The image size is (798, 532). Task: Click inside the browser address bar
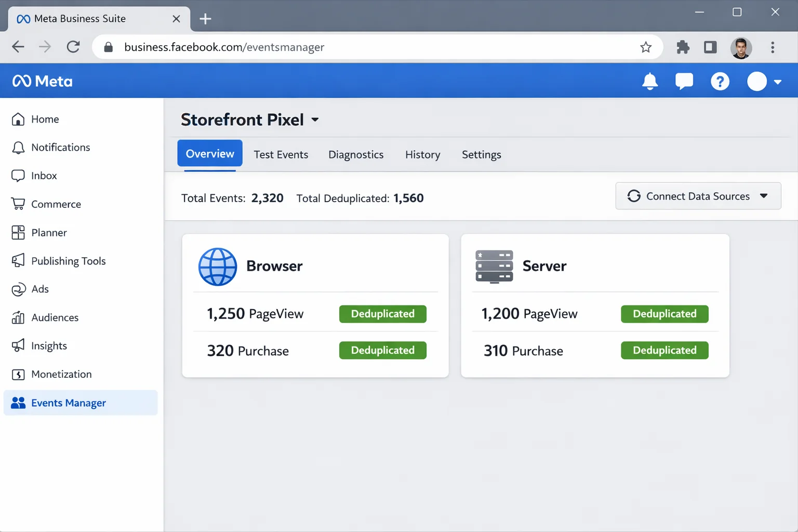(x=312, y=47)
